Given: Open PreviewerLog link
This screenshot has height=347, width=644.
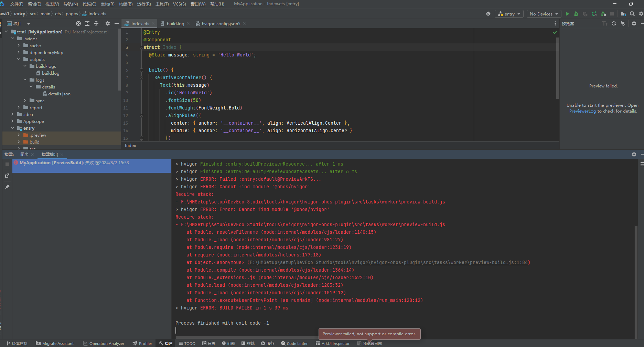Looking at the screenshot, I should [x=582, y=111].
